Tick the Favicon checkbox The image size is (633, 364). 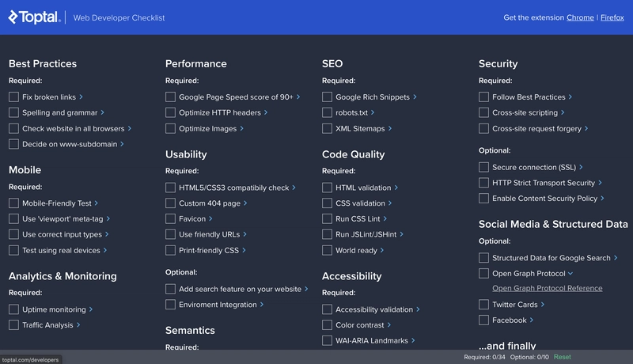tap(170, 218)
